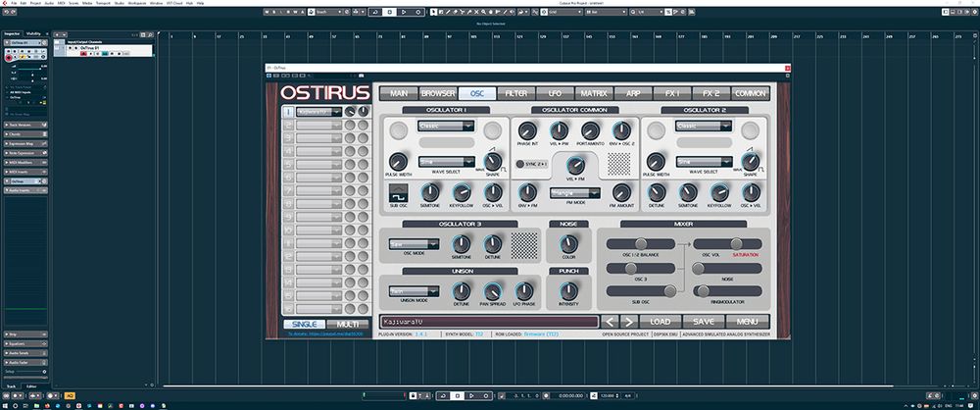The width and height of the screenshot is (980, 410).
Task: Select the Draw pencil tool
Action: pyautogui.click(x=448, y=12)
